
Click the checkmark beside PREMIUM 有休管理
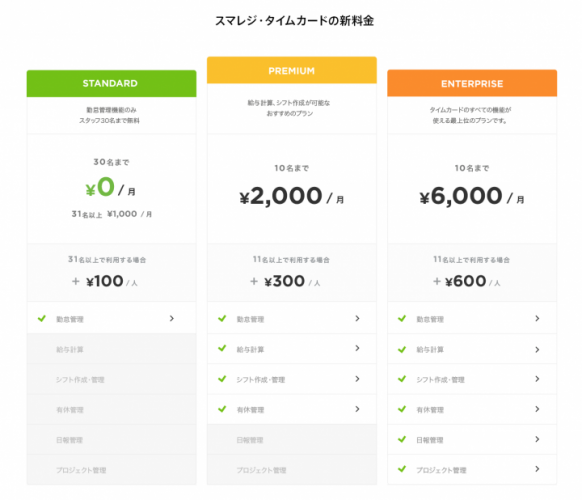click(222, 409)
